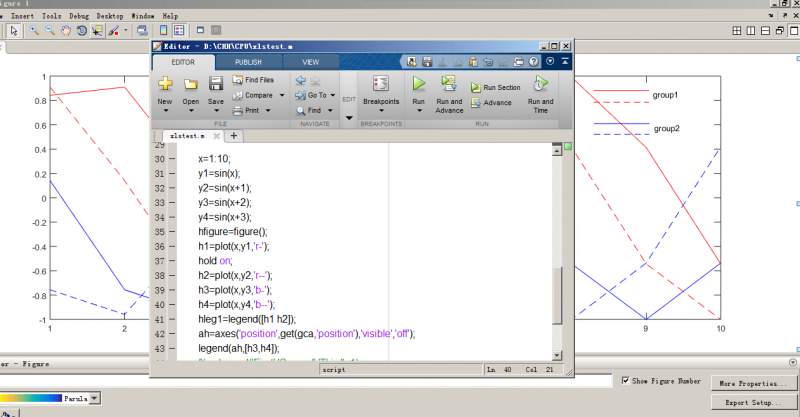Open the Brush tool color dropdown arrow
800x417 pixels.
click(x=126, y=31)
